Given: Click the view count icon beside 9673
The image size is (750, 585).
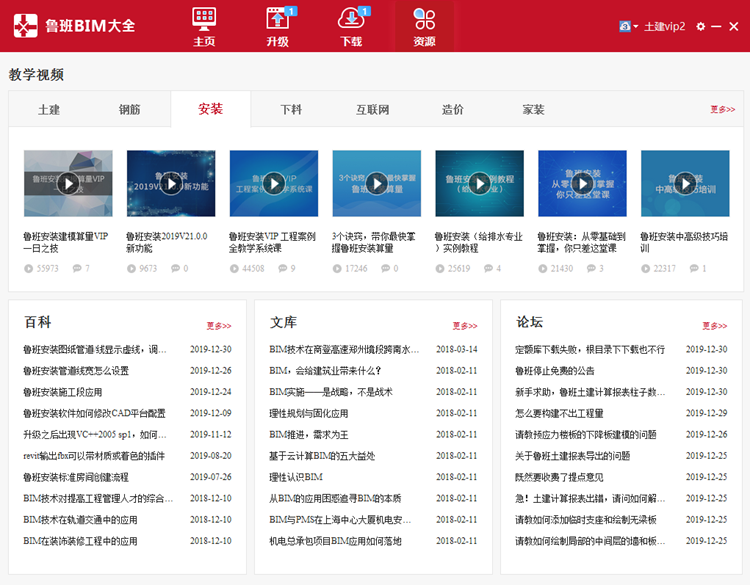Looking at the screenshot, I should pyautogui.click(x=132, y=269).
